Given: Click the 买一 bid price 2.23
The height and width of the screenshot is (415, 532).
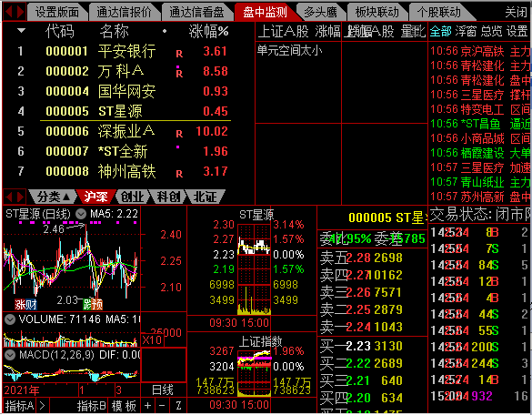Looking at the screenshot, I should (358, 346).
